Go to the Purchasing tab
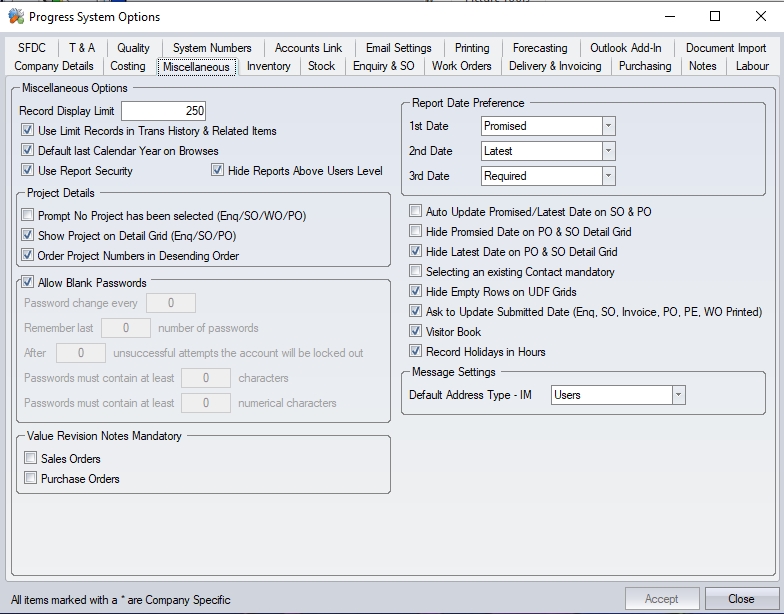Screen dimensions: 784x614 coord(644,66)
